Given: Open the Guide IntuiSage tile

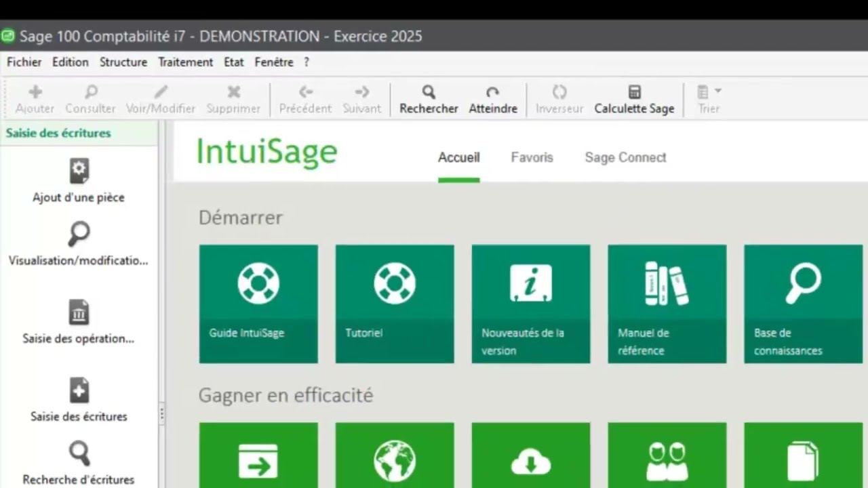Looking at the screenshot, I should click(258, 304).
